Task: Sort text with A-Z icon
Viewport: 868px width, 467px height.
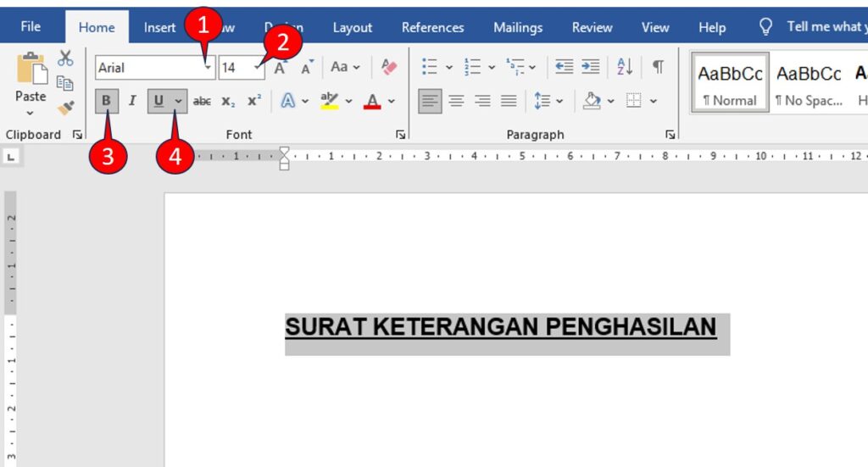Action: pos(625,68)
